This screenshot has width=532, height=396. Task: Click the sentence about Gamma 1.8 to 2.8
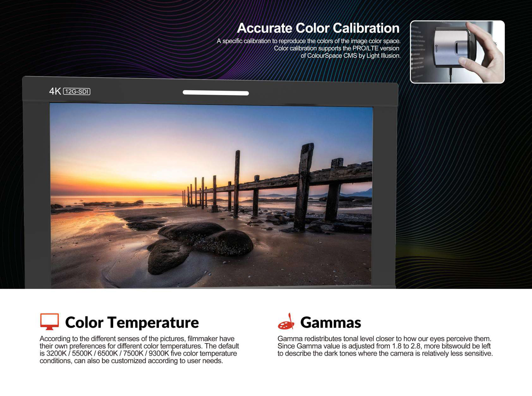(x=384, y=346)
